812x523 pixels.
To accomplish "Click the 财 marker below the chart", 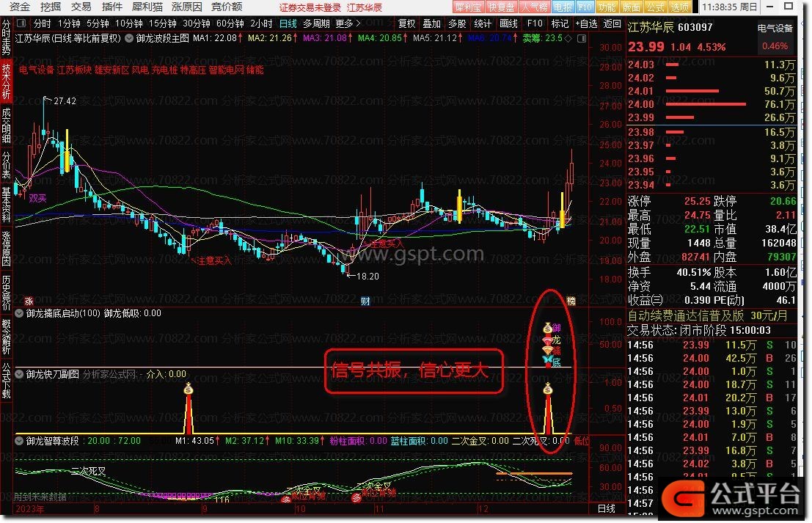I will click(x=365, y=301).
